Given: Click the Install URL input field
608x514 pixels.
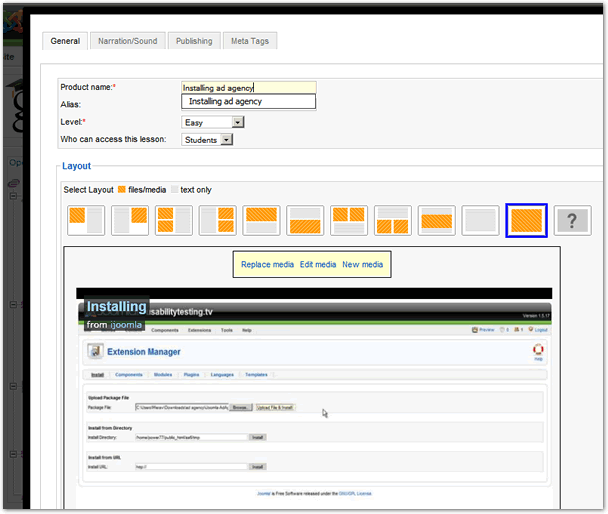Looking at the screenshot, I should coord(191,467).
